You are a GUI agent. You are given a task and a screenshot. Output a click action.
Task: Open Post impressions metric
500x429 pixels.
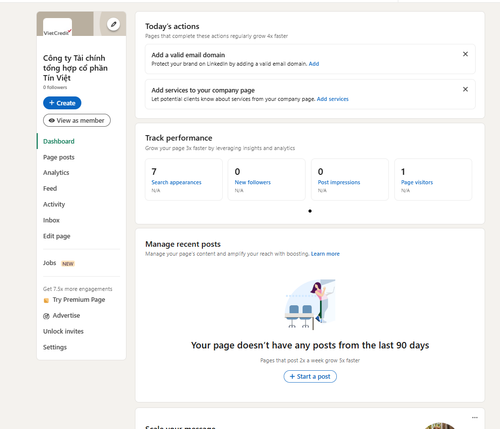(x=339, y=182)
